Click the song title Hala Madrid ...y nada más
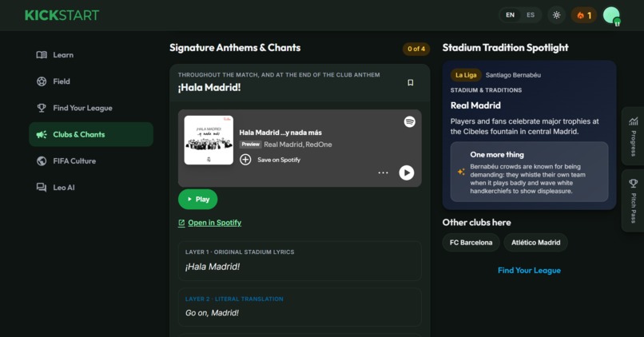 tap(280, 133)
